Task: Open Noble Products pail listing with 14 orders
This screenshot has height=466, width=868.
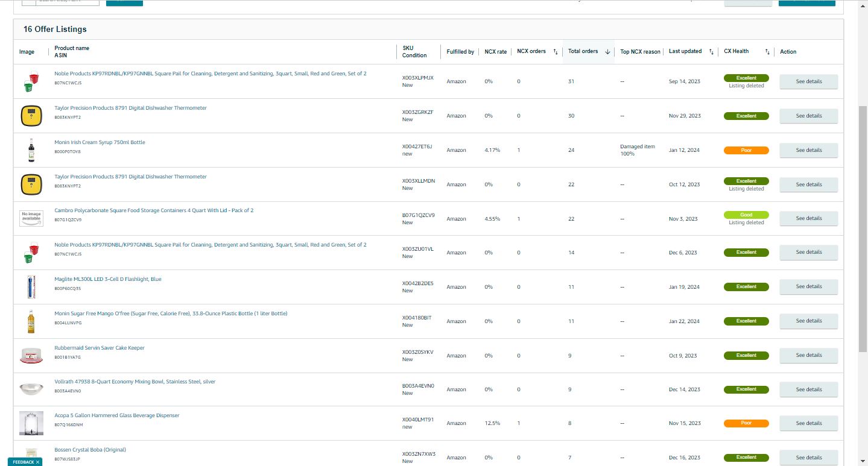Action: point(210,245)
